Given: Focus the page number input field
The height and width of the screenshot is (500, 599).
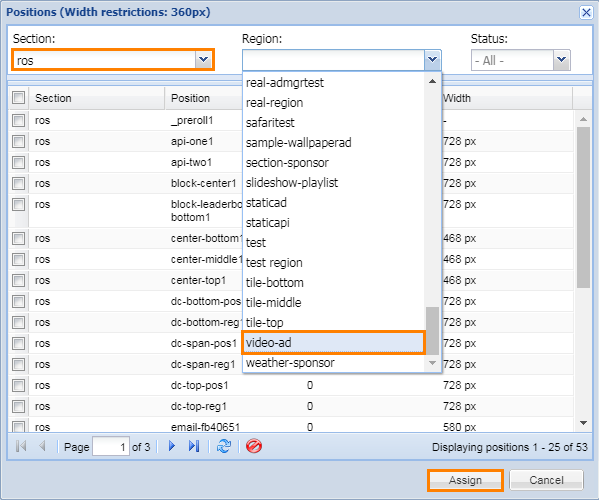Looking at the screenshot, I should 111,447.
